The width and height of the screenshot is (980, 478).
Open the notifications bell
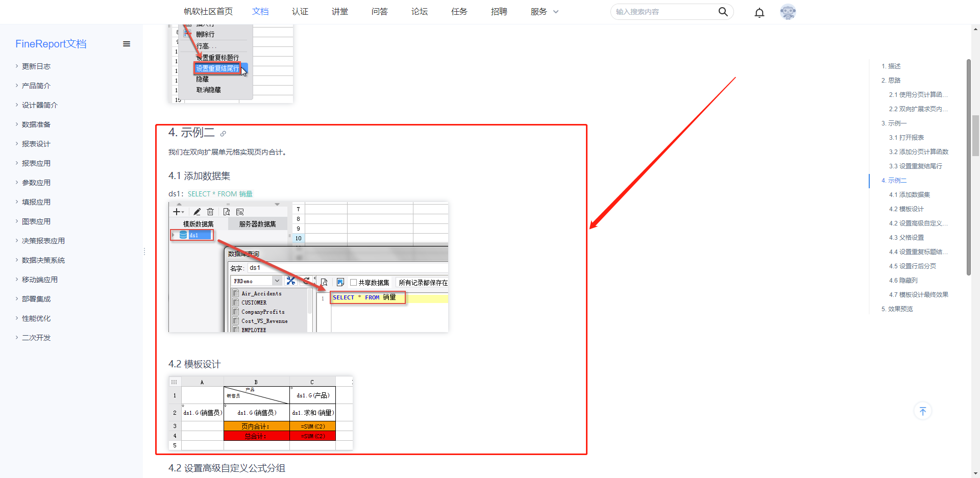click(759, 12)
